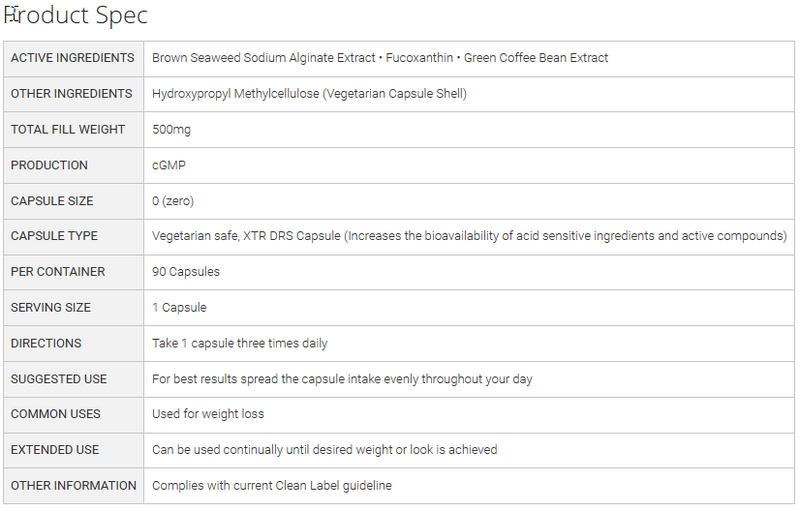800x511 pixels.
Task: Click the EXTENDED USE row label
Action: (x=55, y=450)
